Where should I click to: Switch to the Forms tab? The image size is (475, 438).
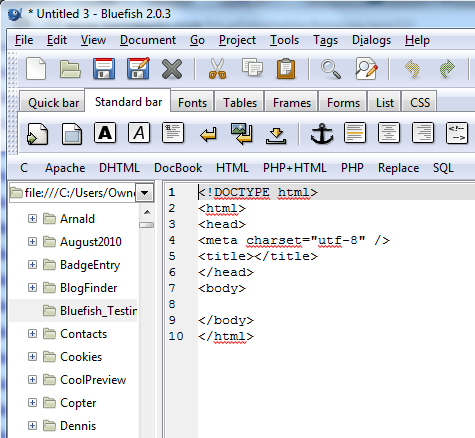[x=343, y=103]
